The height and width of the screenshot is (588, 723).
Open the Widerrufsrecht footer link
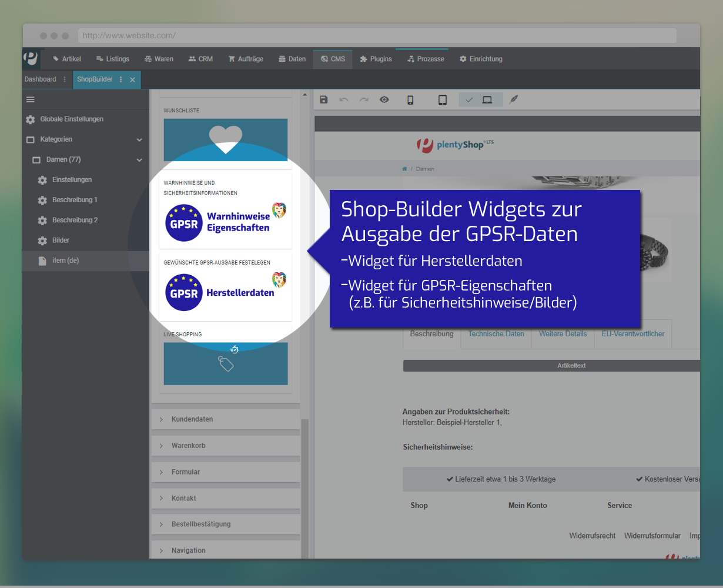[593, 536]
